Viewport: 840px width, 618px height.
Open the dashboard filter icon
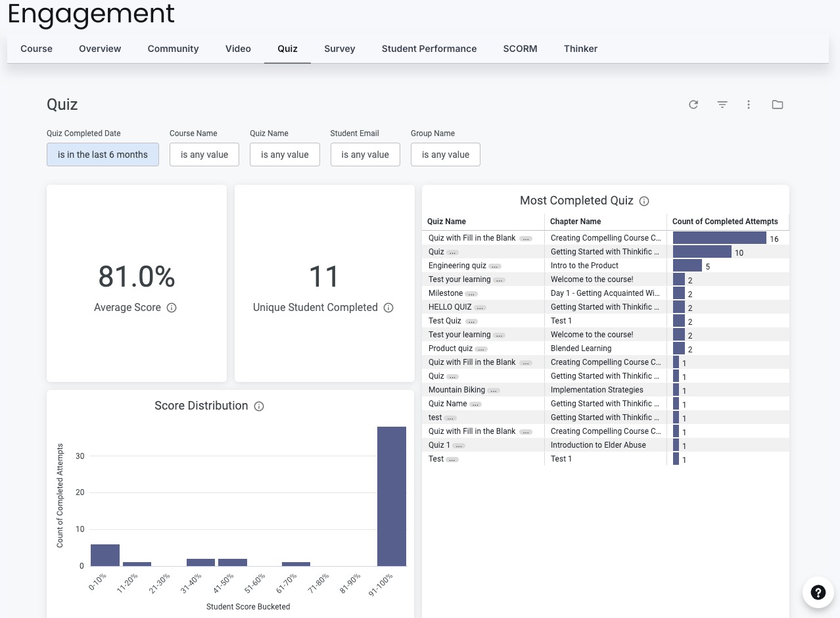(722, 105)
